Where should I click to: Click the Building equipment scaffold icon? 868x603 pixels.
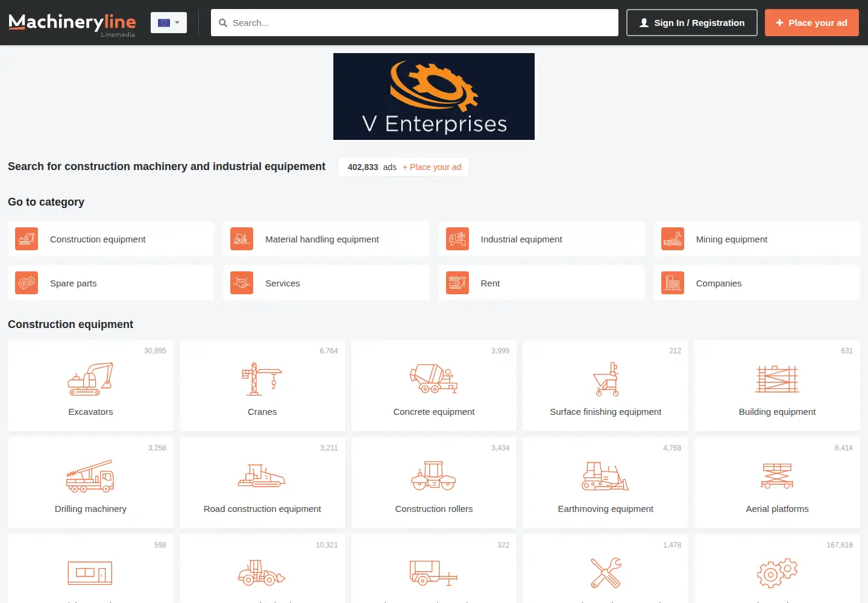tap(778, 379)
